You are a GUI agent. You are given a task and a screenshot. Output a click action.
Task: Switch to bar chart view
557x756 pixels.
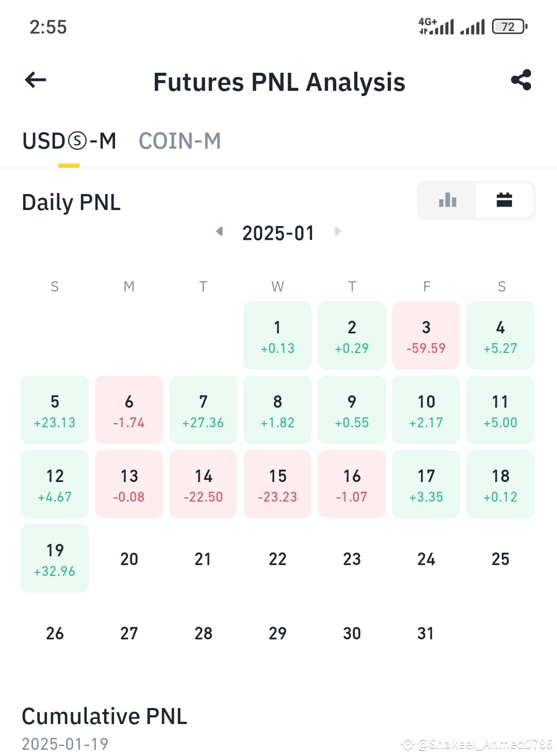click(447, 200)
